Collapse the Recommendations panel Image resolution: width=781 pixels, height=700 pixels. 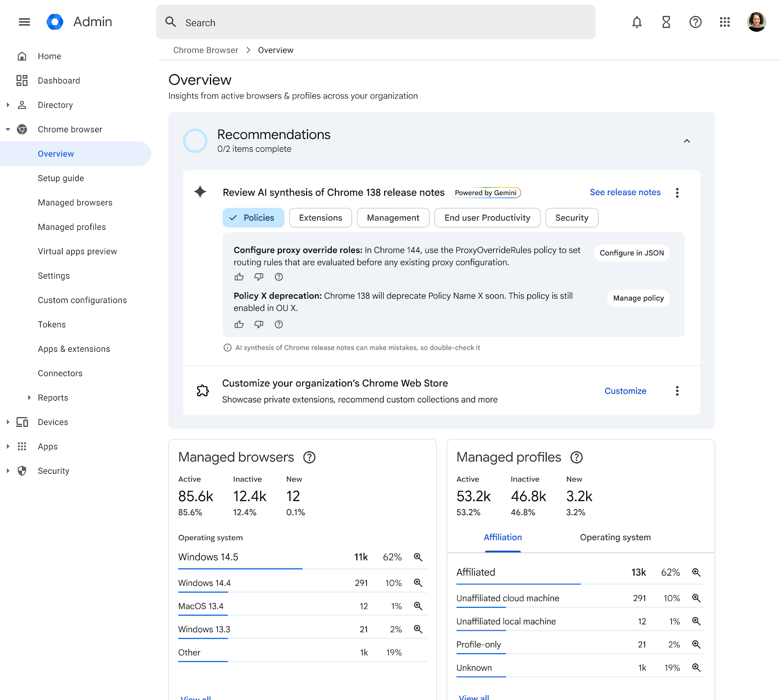[x=687, y=141]
